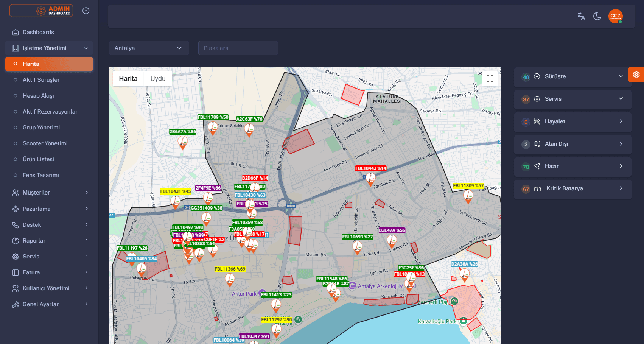Toggle dark mode moon icon
Screen dimensions: 644x344
597,16
